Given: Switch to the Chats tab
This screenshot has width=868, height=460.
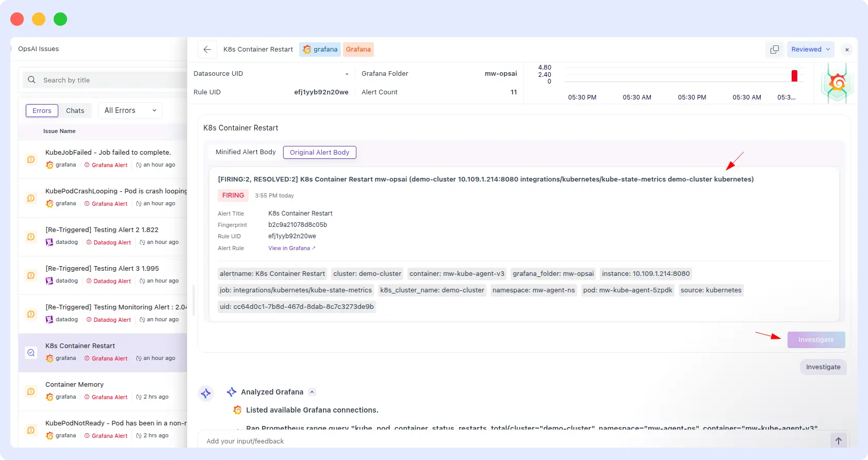Looking at the screenshot, I should pos(75,110).
